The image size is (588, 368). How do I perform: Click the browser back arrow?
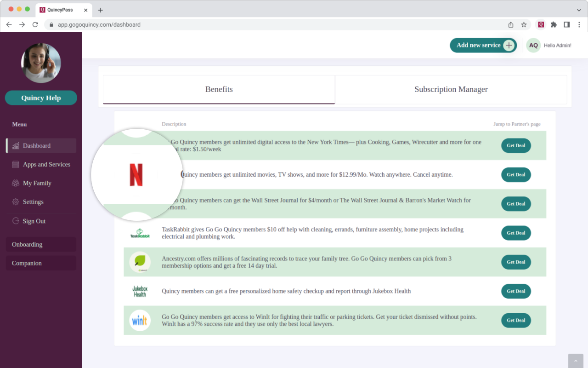click(x=9, y=24)
